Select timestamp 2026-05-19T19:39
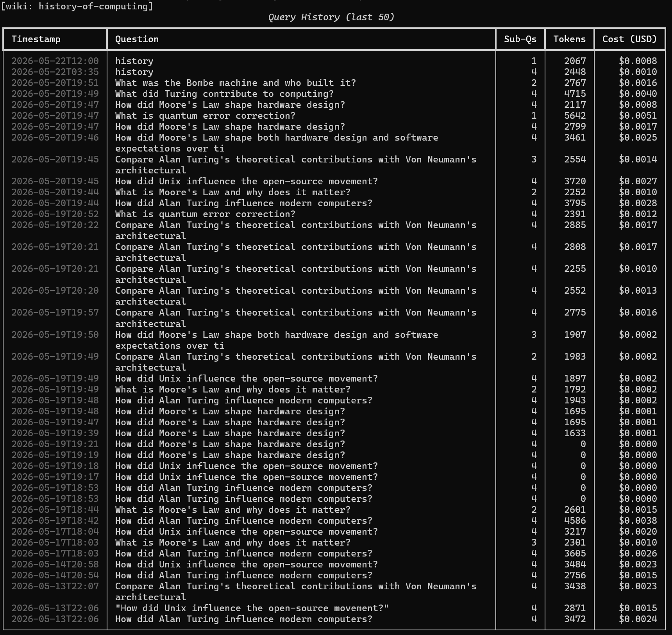The width and height of the screenshot is (672, 635). click(x=55, y=433)
